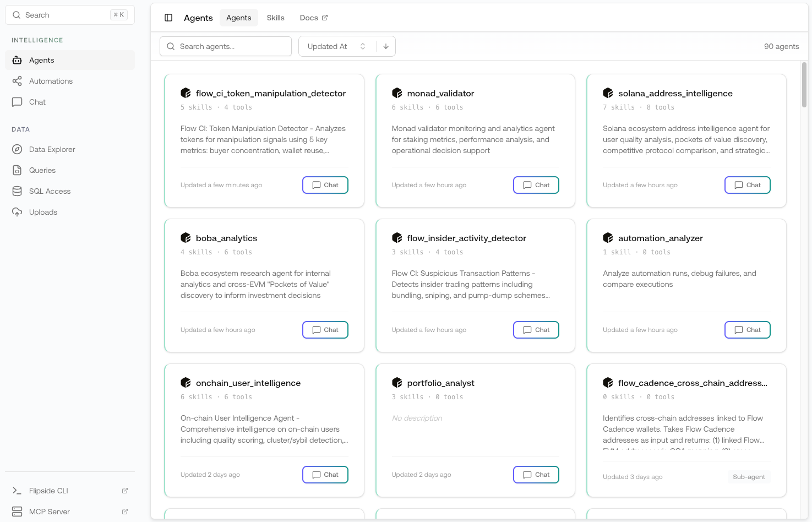Switch to the Skills tab

275,18
